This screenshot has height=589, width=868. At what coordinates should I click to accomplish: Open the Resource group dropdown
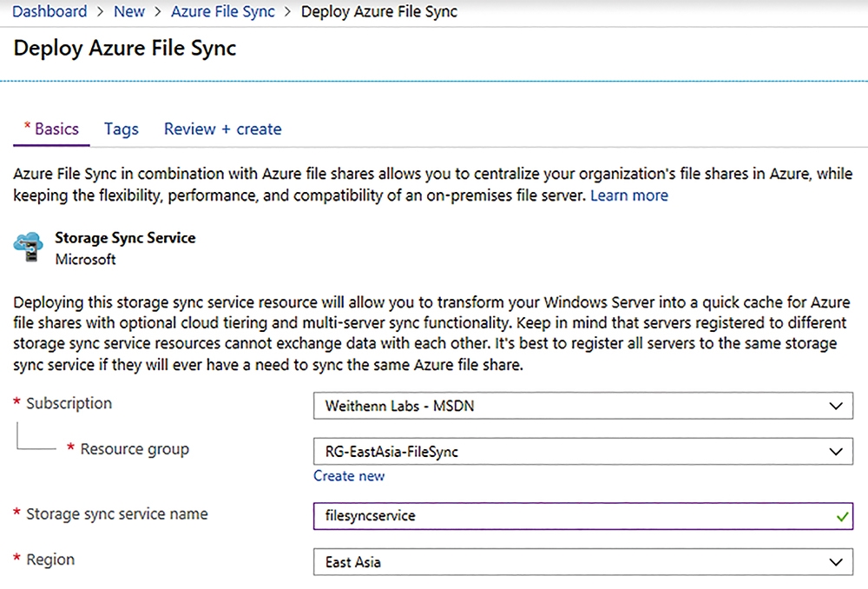583,452
